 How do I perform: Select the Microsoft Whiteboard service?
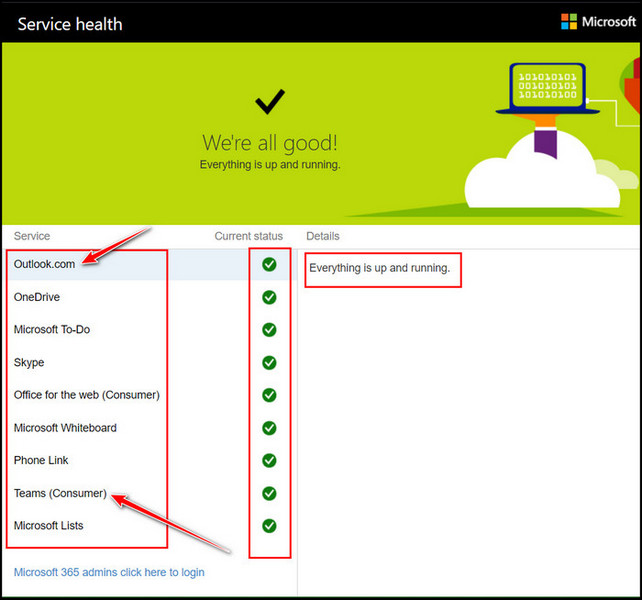pyautogui.click(x=149, y=428)
